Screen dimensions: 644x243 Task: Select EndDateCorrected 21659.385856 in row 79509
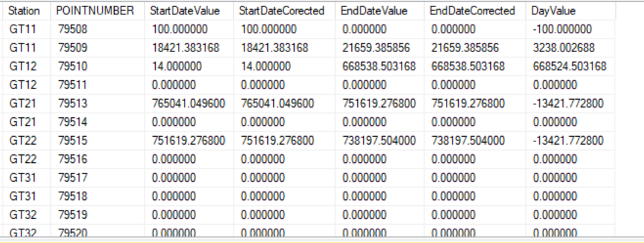pyautogui.click(x=475, y=48)
